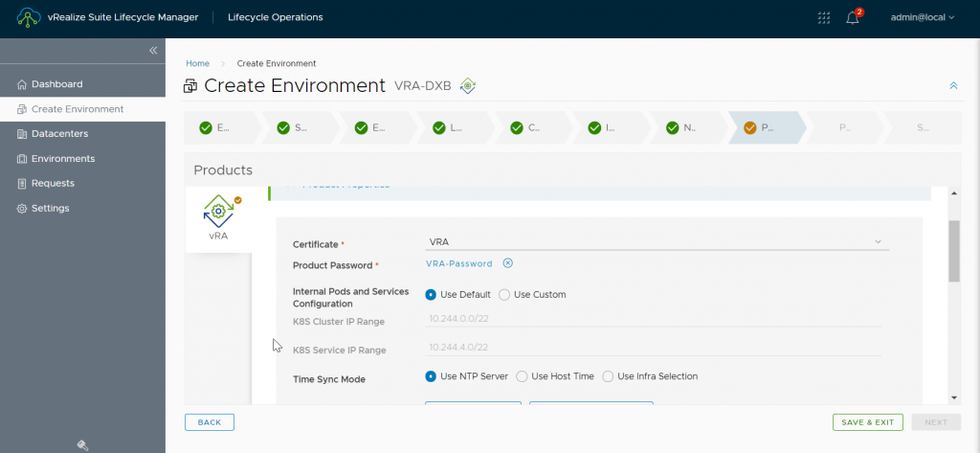Go to Dashboard in sidebar
980x453 pixels.
(82, 84)
